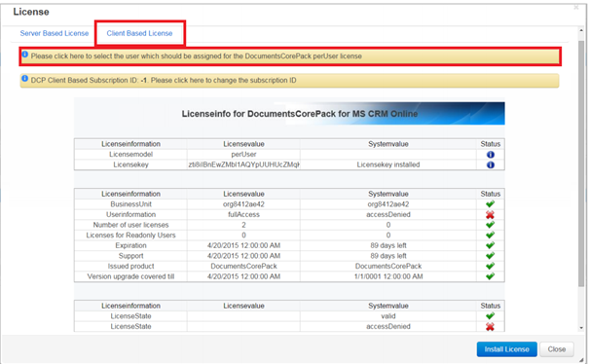Click BusinessUnit green check status icon

click(490, 204)
